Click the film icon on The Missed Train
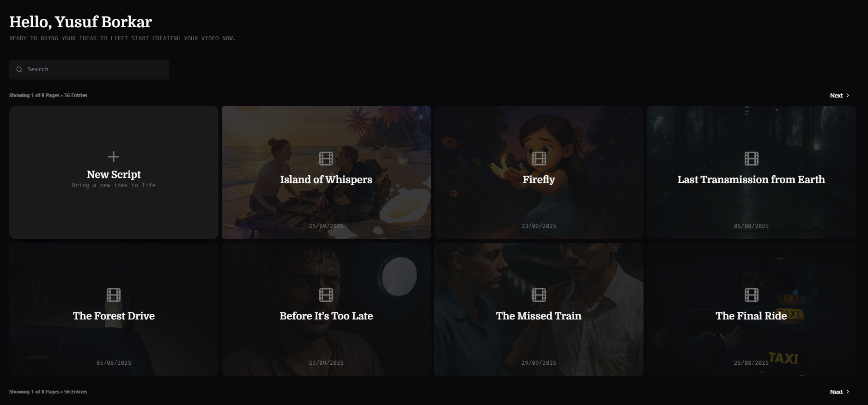 tap(539, 295)
